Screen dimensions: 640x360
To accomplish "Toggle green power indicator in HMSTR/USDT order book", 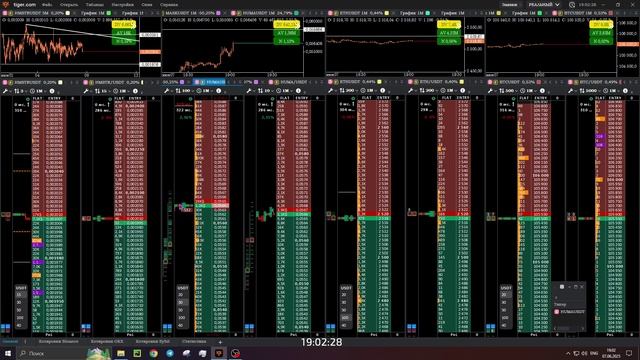I will tap(109, 99).
